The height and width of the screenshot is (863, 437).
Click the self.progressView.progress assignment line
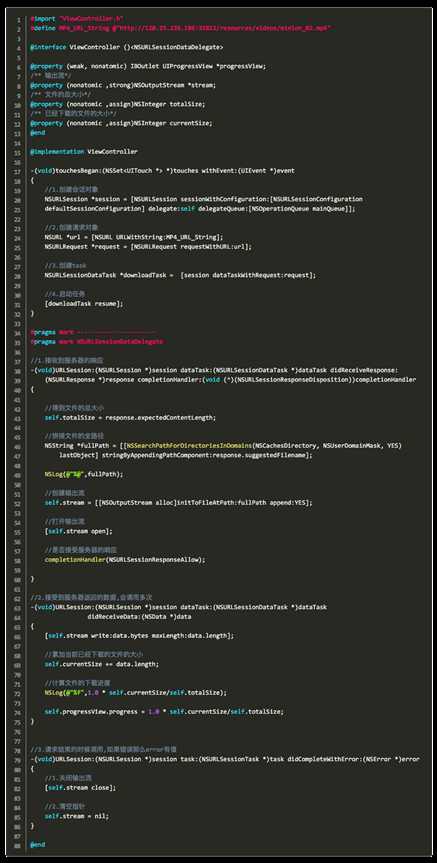tap(165, 711)
